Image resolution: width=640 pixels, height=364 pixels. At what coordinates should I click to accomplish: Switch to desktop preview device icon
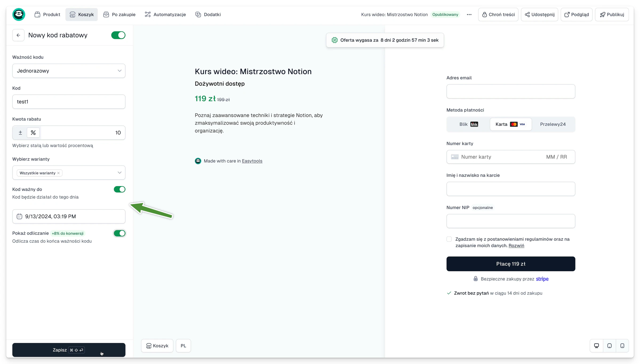[597, 346]
